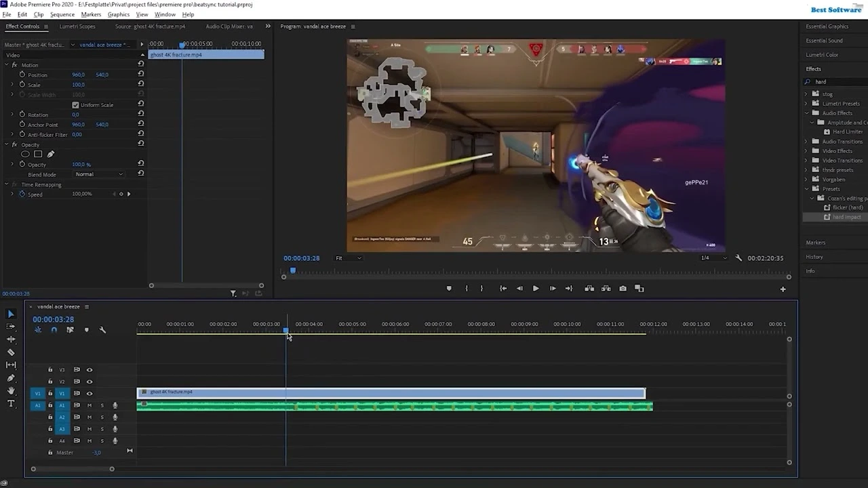Viewport: 868px width, 488px height.
Task: Open the Sequence menu
Action: click(62, 14)
